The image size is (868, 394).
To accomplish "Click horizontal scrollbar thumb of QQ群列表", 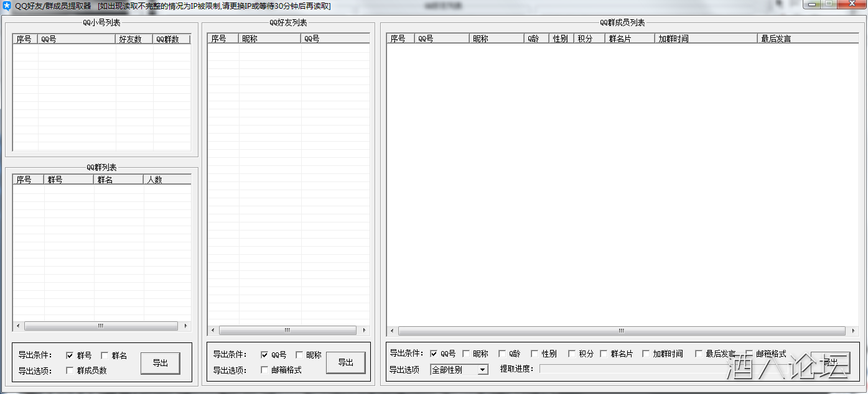I will point(101,326).
